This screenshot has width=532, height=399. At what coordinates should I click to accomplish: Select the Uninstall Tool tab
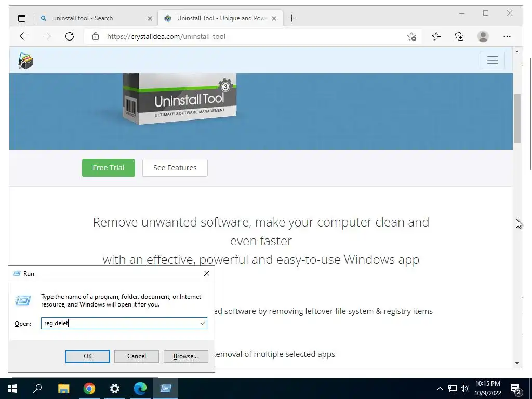[x=220, y=18]
